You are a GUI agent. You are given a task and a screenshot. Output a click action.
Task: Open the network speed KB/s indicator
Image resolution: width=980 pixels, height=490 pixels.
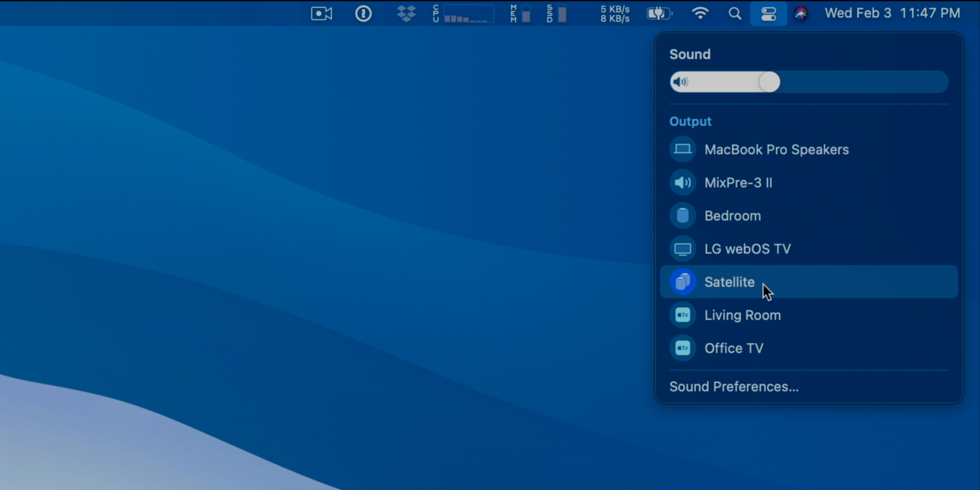615,14
